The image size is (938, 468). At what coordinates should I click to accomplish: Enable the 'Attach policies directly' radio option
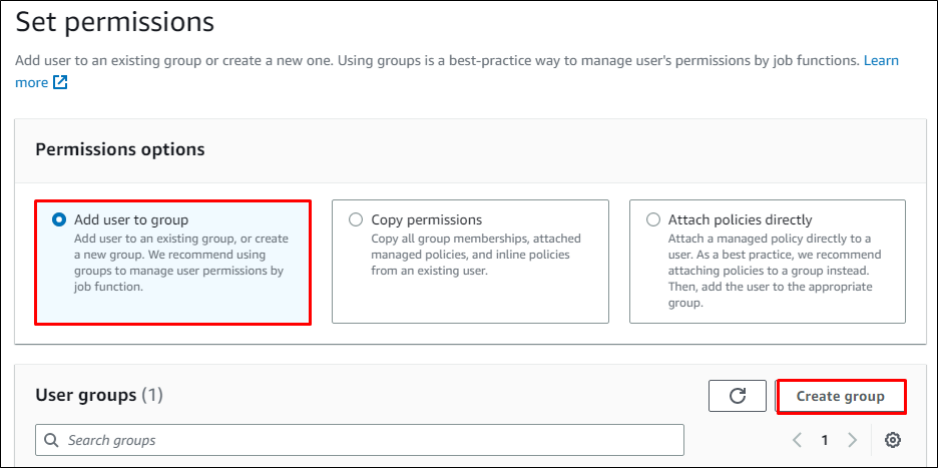pyautogui.click(x=653, y=220)
